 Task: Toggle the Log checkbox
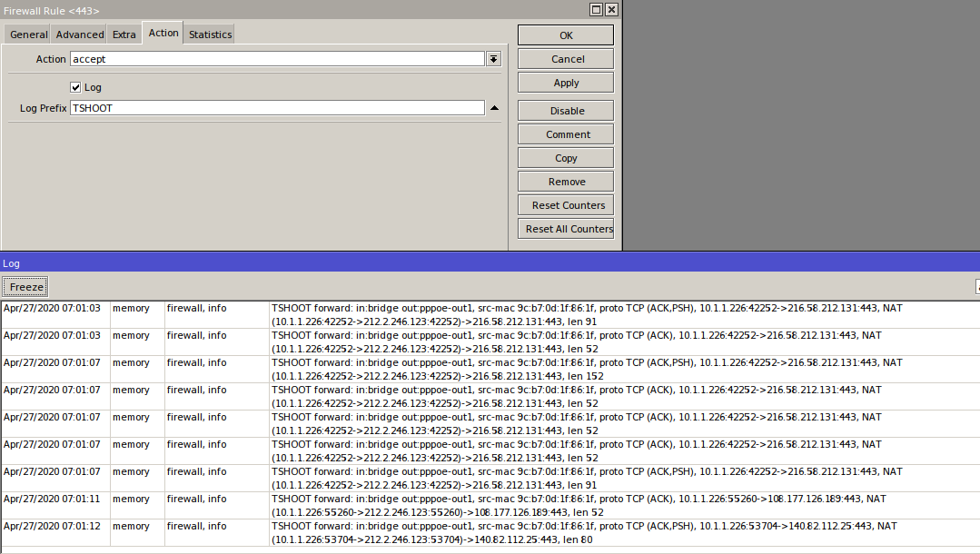75,87
